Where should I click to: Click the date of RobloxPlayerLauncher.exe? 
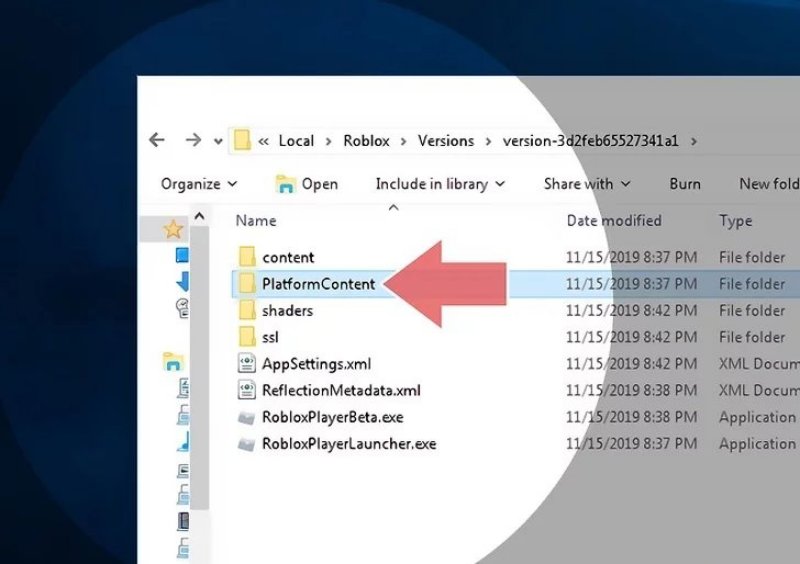coord(631,444)
